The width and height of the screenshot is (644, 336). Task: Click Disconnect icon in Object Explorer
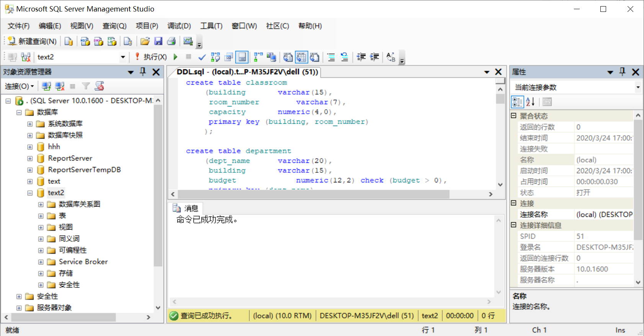[x=60, y=86]
